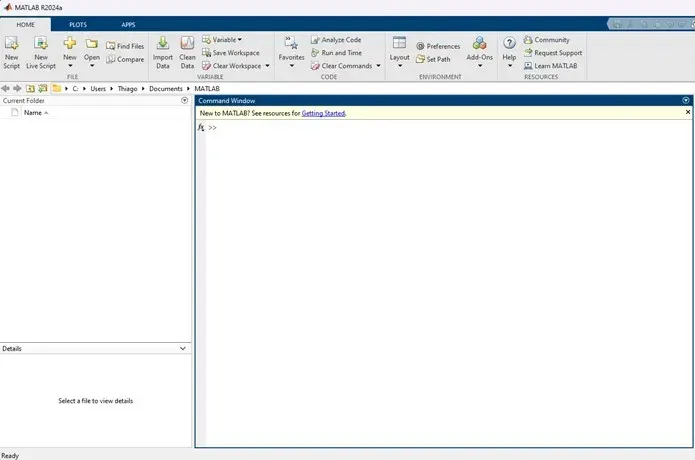Switch to the PLOTS tab
The image size is (695, 460).
coord(78,25)
